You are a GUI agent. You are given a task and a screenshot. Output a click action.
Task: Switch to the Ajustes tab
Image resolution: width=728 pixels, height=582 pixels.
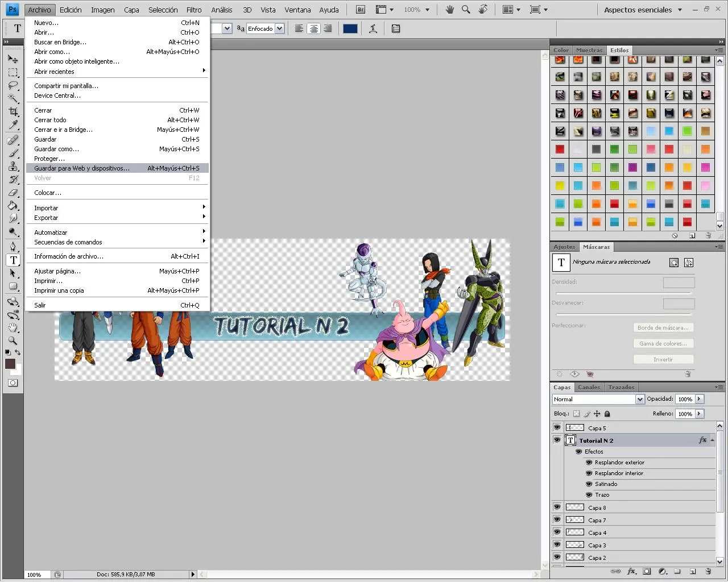tap(564, 247)
